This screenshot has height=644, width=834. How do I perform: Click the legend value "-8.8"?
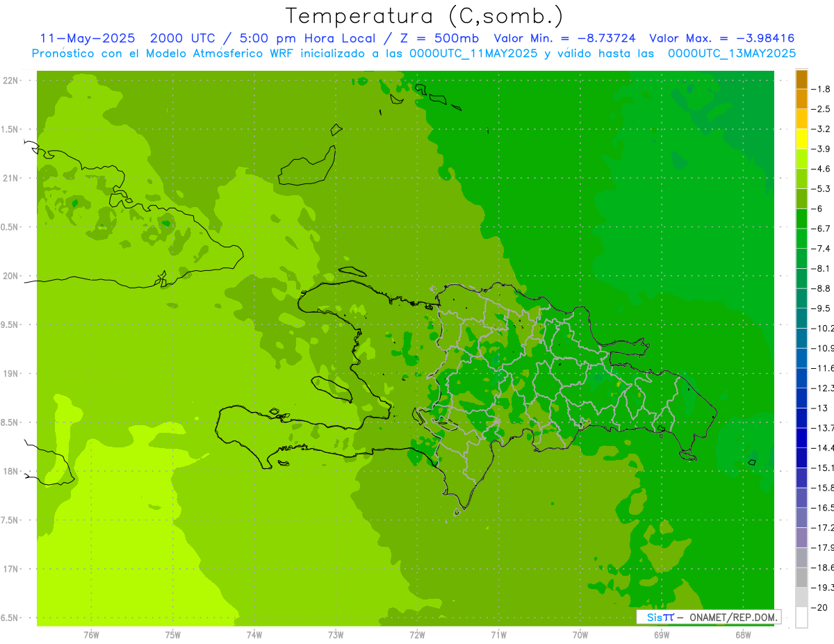pos(821,288)
